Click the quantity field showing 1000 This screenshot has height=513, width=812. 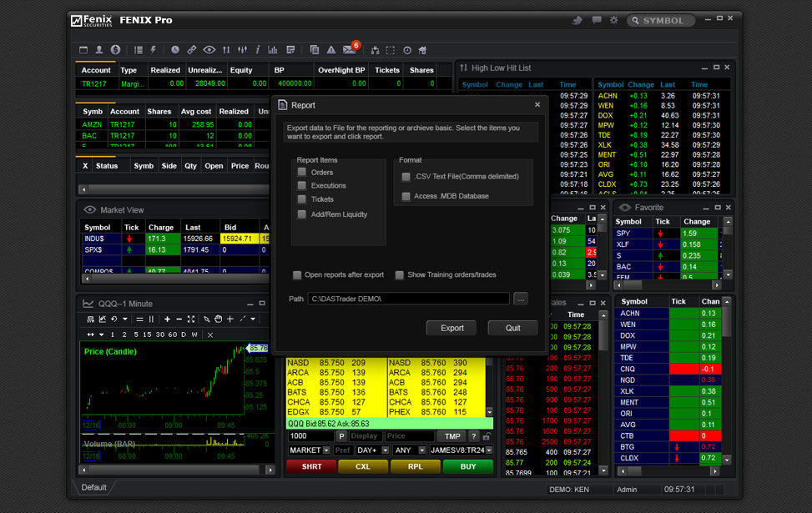pyautogui.click(x=311, y=436)
